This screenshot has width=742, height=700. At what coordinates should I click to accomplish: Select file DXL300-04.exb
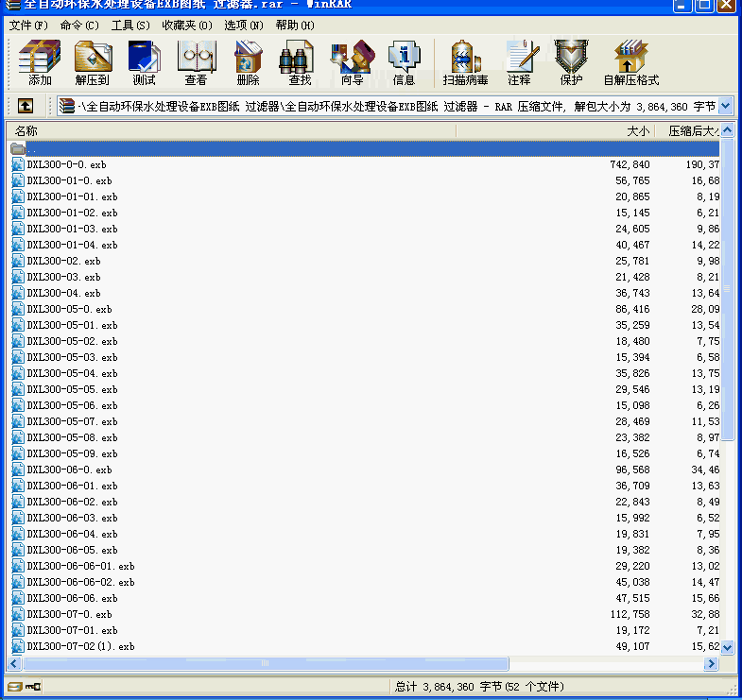coord(63,293)
